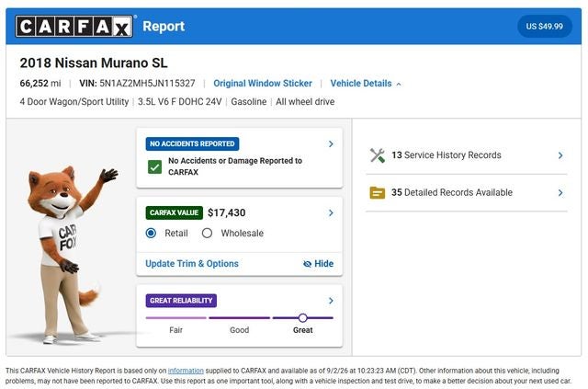Select the Wholesale radio button

tap(207, 234)
